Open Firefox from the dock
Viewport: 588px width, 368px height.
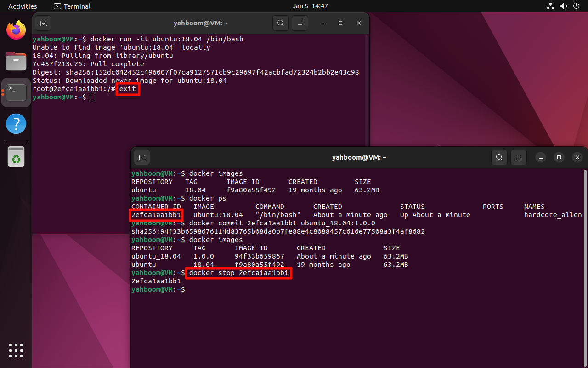[16, 30]
